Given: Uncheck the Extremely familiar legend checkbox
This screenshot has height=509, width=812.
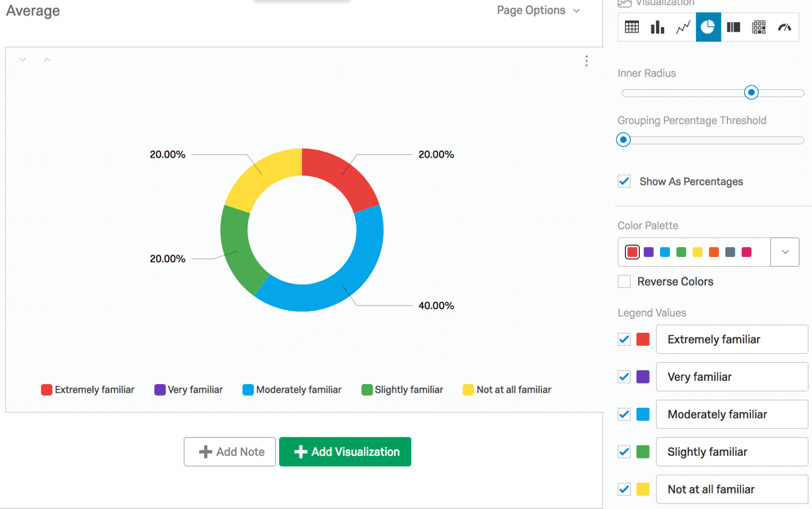Looking at the screenshot, I should tap(624, 339).
